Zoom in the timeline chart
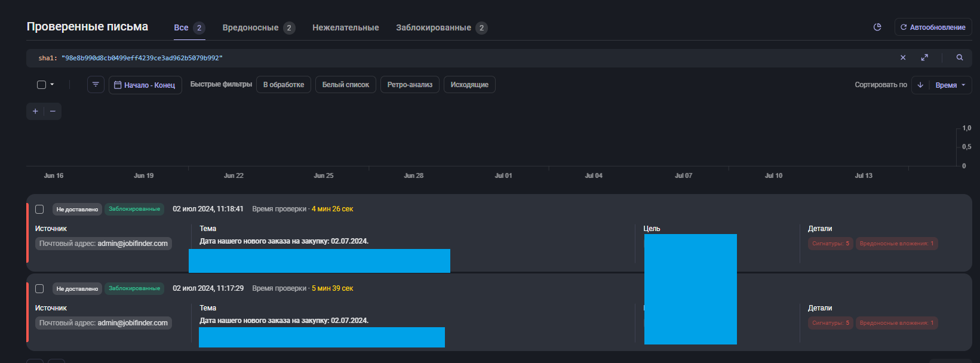980x363 pixels. pos(35,112)
